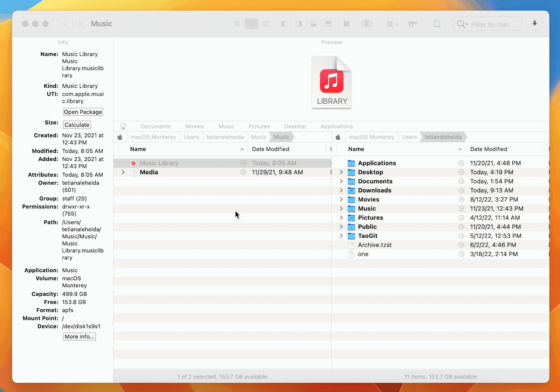This screenshot has width=560, height=392.
Task: Expand the Downloads folder in right pane
Action: 341,190
